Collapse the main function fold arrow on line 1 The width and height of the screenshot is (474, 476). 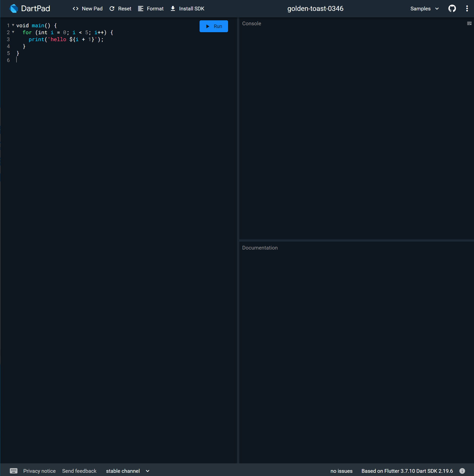click(13, 25)
